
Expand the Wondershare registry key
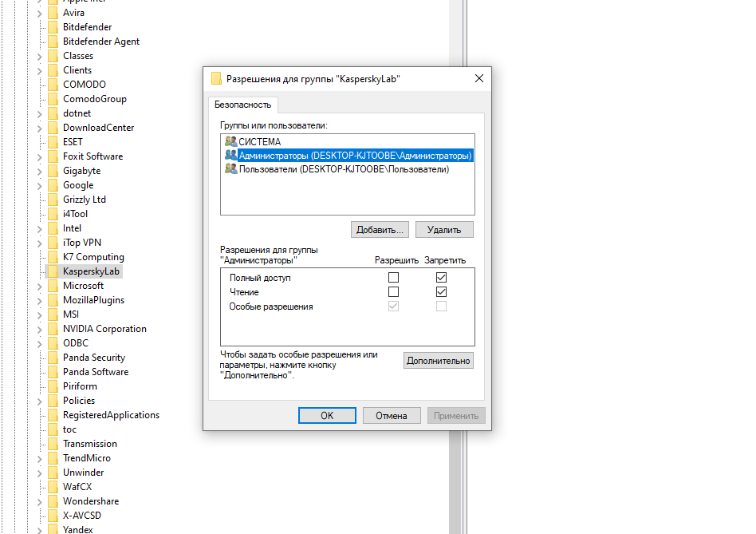tap(40, 502)
